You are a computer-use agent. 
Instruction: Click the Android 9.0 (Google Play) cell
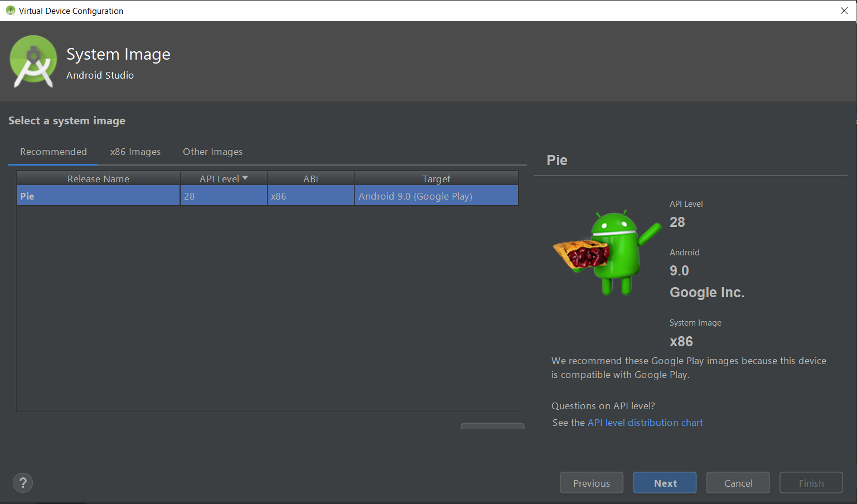436,196
